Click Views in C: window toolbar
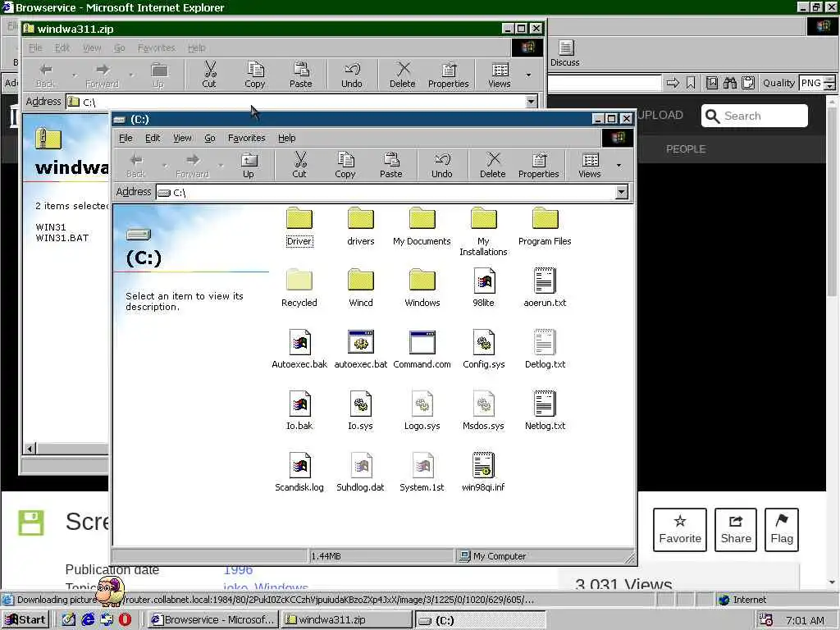Image resolution: width=840 pixels, height=630 pixels. point(590,165)
